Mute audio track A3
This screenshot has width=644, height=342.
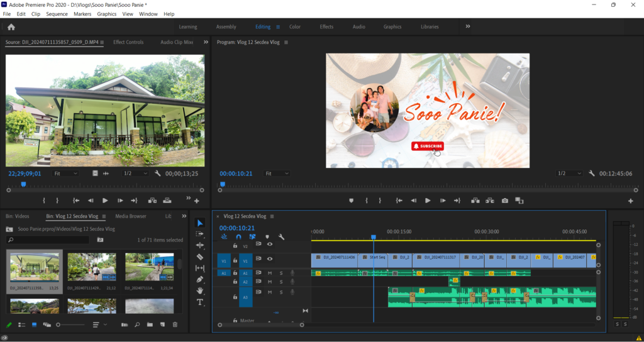point(270,293)
